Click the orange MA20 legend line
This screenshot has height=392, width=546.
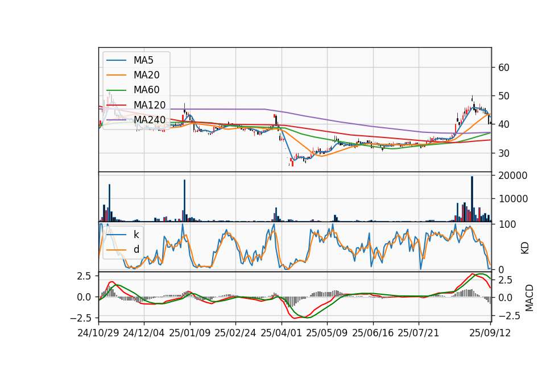[x=116, y=75]
